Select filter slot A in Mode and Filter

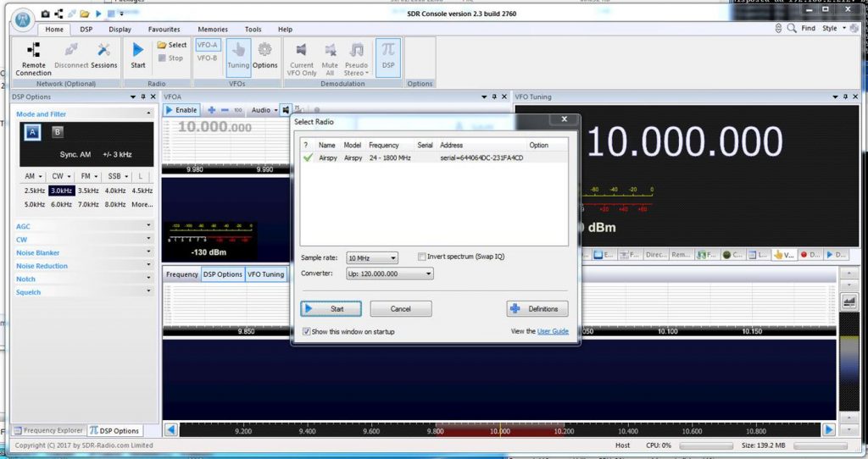[x=33, y=132]
